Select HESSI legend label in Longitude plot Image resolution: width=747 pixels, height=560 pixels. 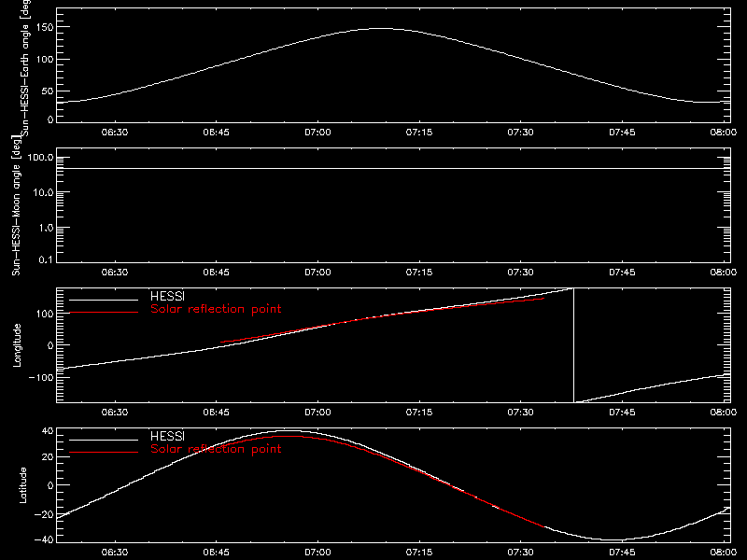coord(167,296)
